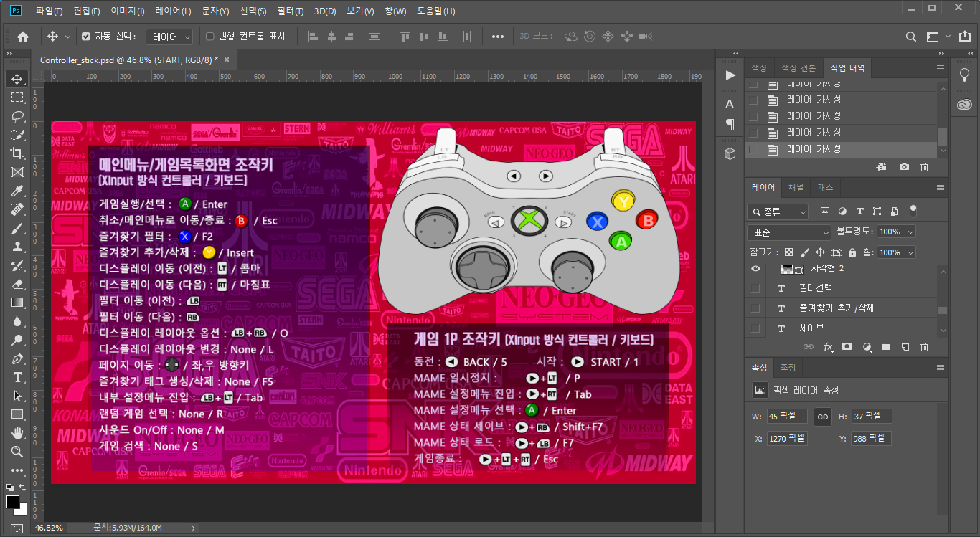Enable the 변형 컨트롤 표시 checkbox
Viewport: 980px width, 537px height.
coord(210,37)
